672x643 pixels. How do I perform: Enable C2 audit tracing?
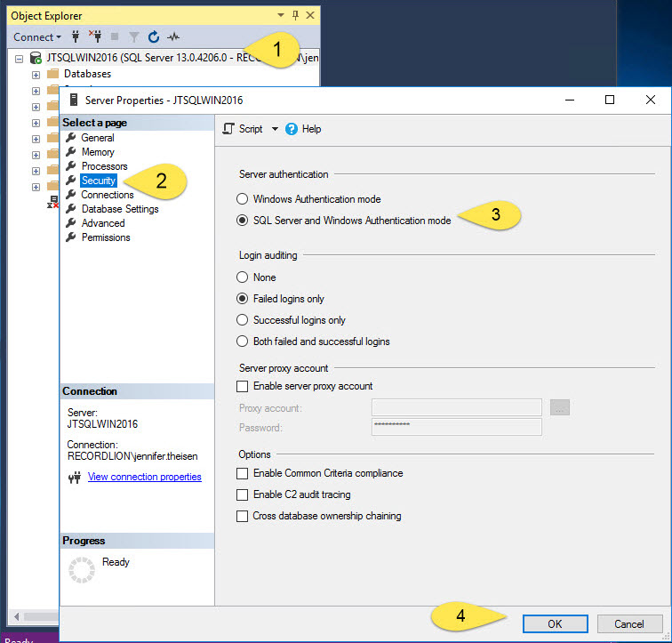[x=242, y=494]
